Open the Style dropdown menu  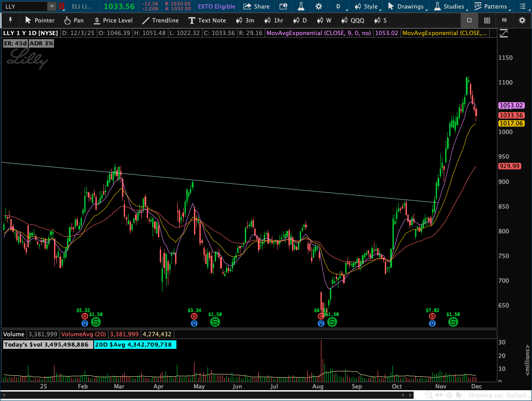[367, 6]
